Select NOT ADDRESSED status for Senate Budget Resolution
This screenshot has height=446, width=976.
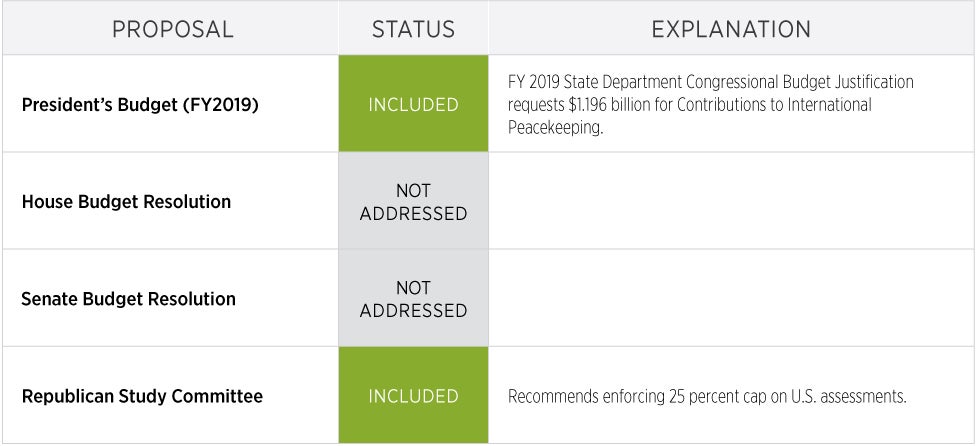pyautogui.click(x=413, y=298)
